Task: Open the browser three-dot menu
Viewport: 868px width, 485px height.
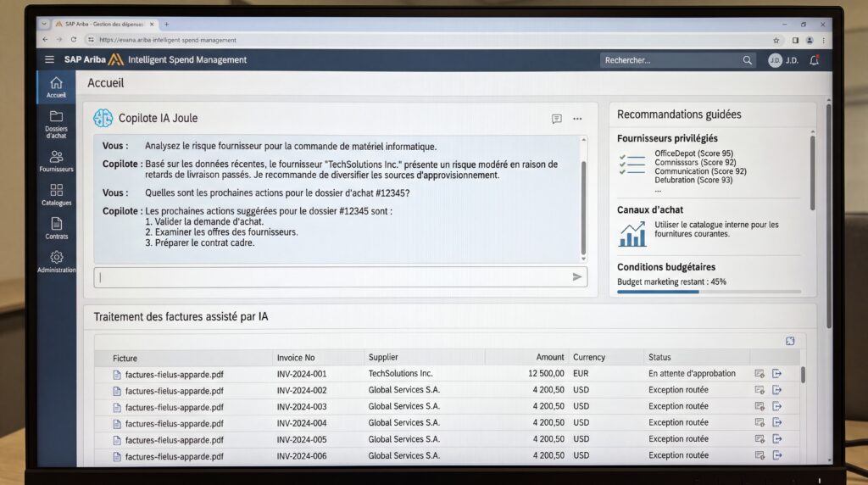Action: [824, 41]
